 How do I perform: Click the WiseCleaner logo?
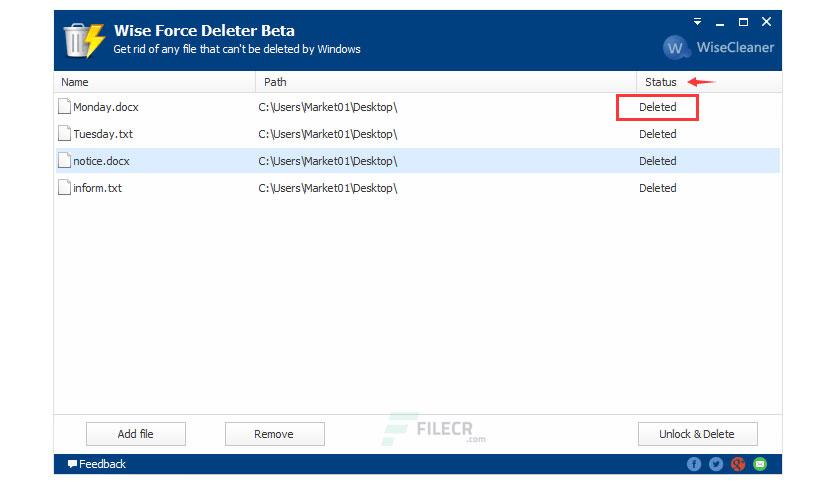point(718,47)
